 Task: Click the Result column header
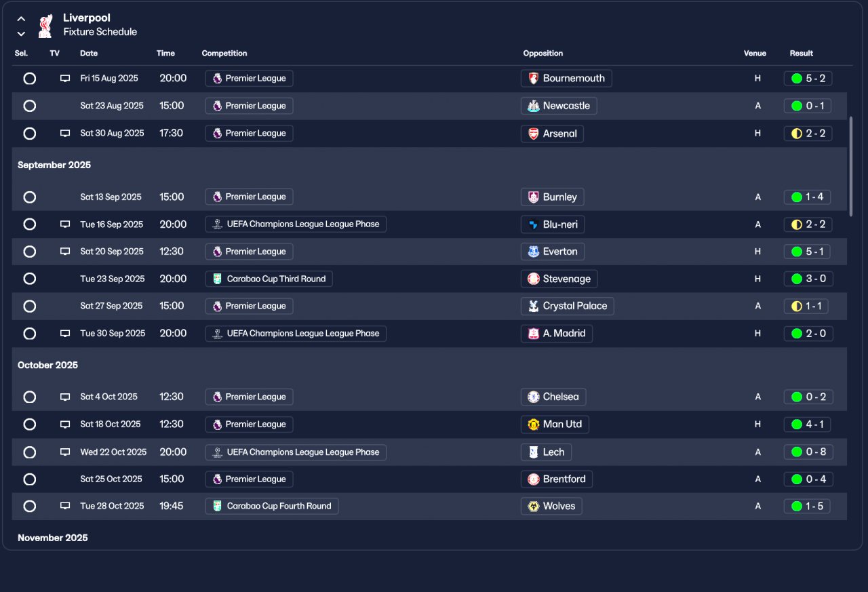click(x=802, y=54)
